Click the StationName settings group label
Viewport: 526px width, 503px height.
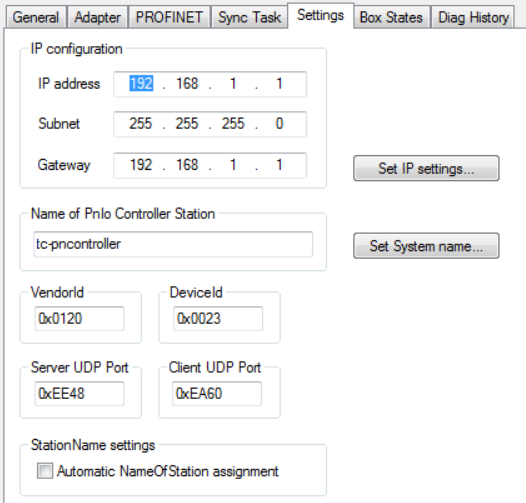click(x=93, y=445)
